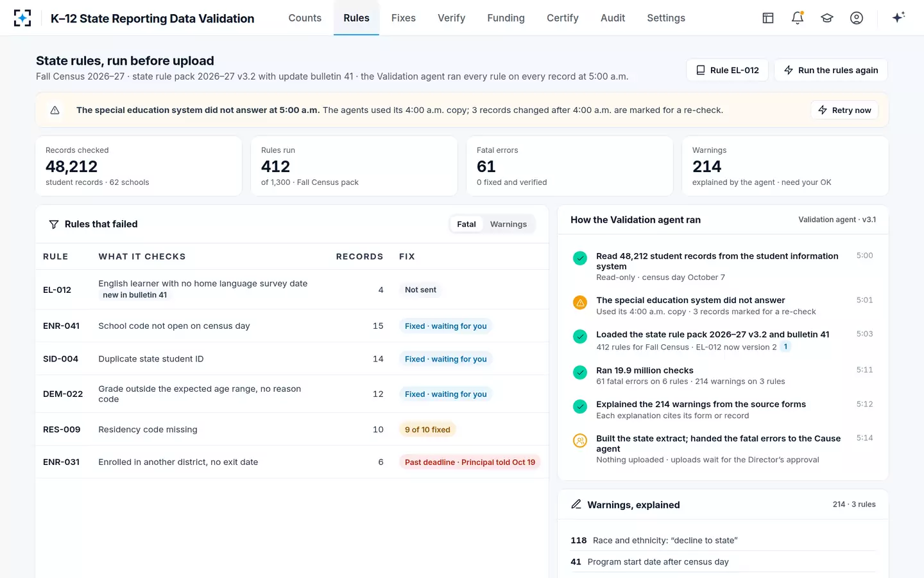Click the green check for Loaded the state rule pack
Screen dimensions: 924x578
point(580,337)
